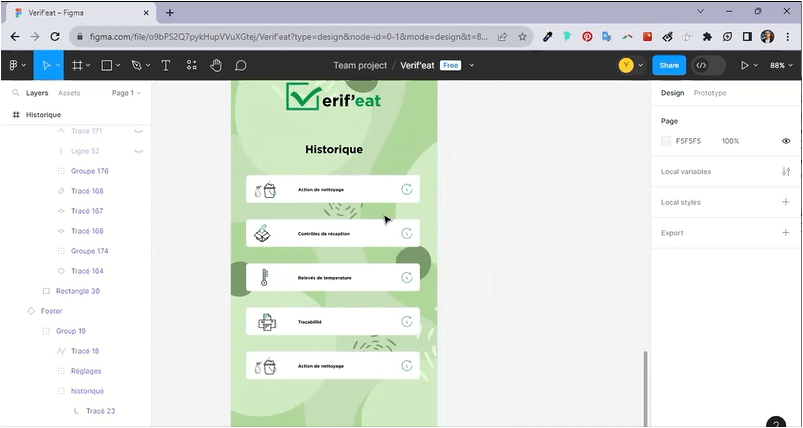Open the Present options dropdown arrow
The image size is (803, 428).
tap(755, 66)
